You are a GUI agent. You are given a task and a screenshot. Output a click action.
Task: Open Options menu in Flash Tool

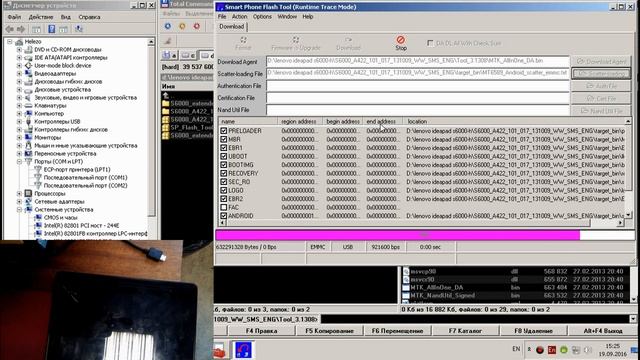click(x=262, y=17)
